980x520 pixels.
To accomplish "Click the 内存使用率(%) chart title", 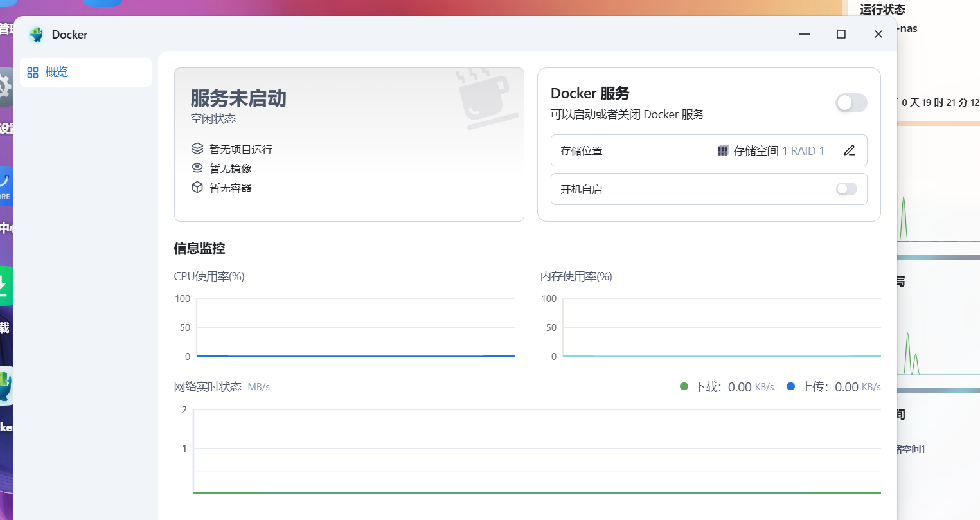I will 576,276.
